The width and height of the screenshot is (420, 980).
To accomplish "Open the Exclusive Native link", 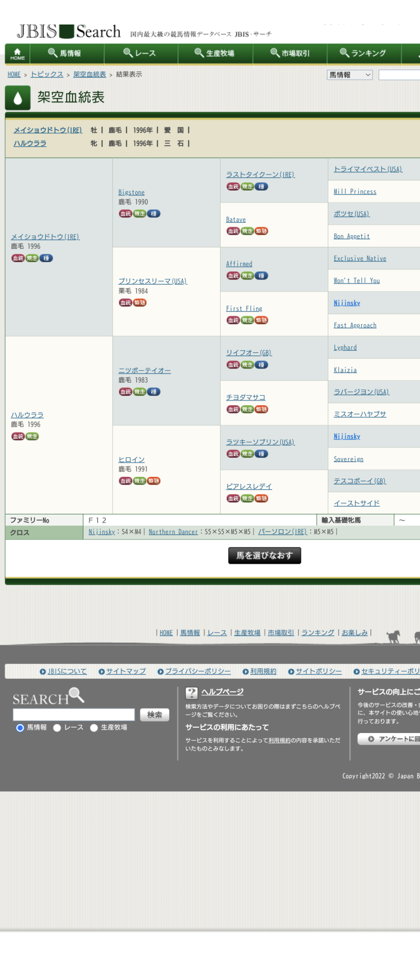I will coord(360,259).
